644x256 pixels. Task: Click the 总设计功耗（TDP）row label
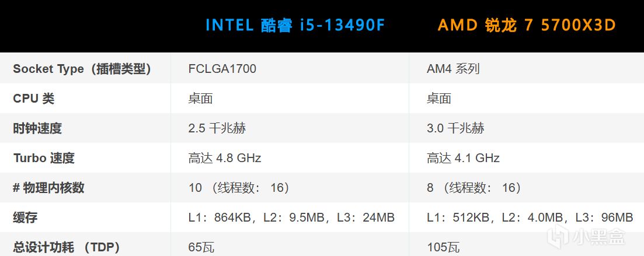[x=67, y=247]
